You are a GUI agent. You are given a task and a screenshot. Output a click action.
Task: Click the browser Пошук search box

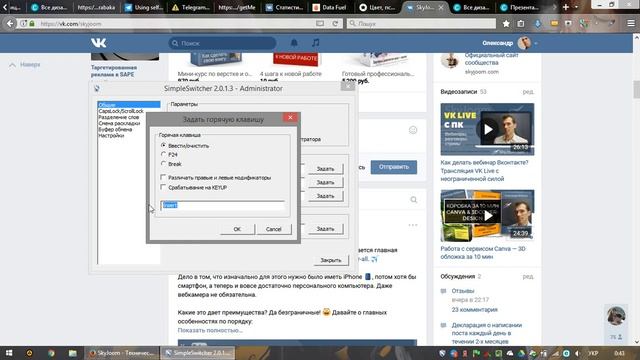click(x=421, y=24)
